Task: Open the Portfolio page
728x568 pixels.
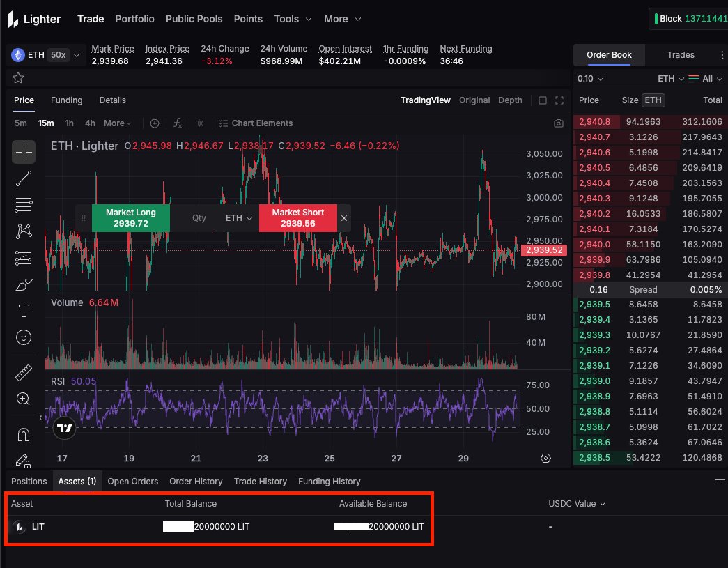Action: tap(134, 19)
